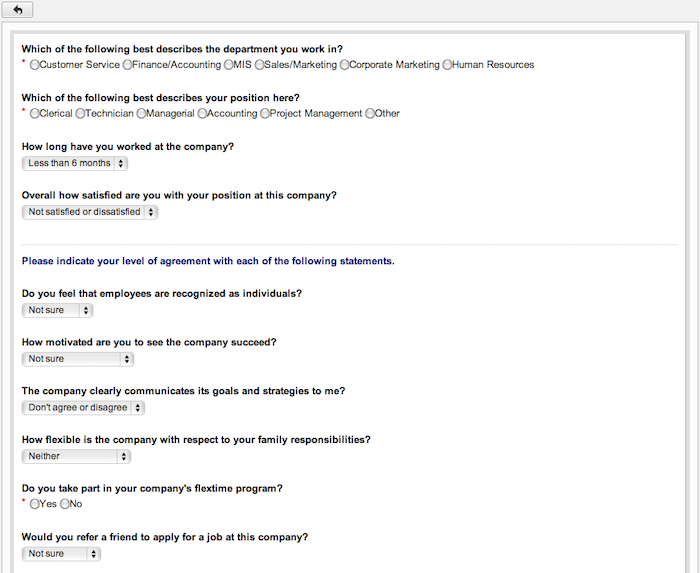Open the motivation to succeed dropdown
This screenshot has height=573, width=700.
[x=78, y=359]
